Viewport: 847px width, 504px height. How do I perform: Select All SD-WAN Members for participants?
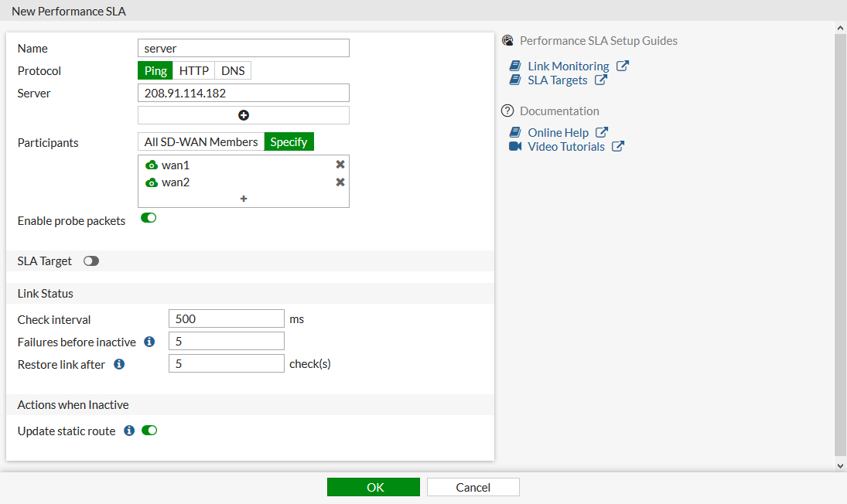point(200,141)
